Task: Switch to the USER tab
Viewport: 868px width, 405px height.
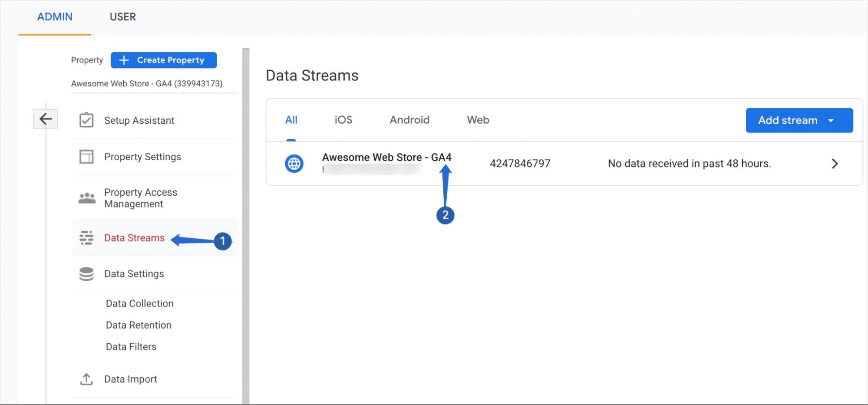Action: coord(123,17)
